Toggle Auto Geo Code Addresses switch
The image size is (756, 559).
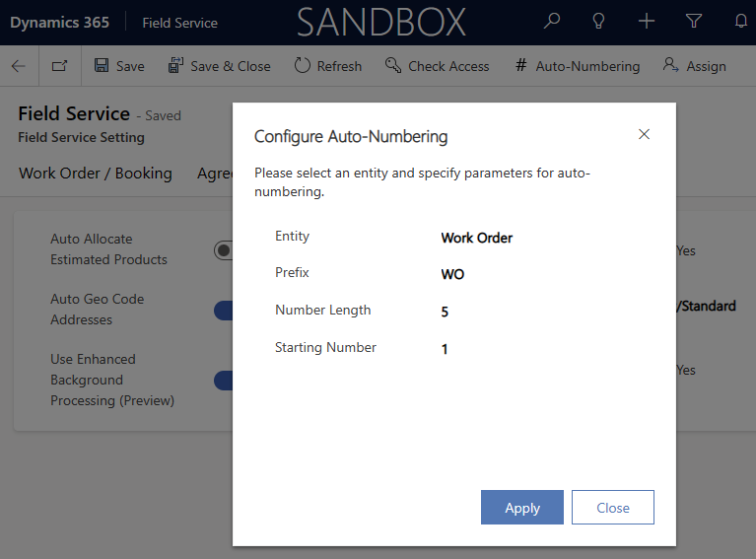click(x=223, y=311)
